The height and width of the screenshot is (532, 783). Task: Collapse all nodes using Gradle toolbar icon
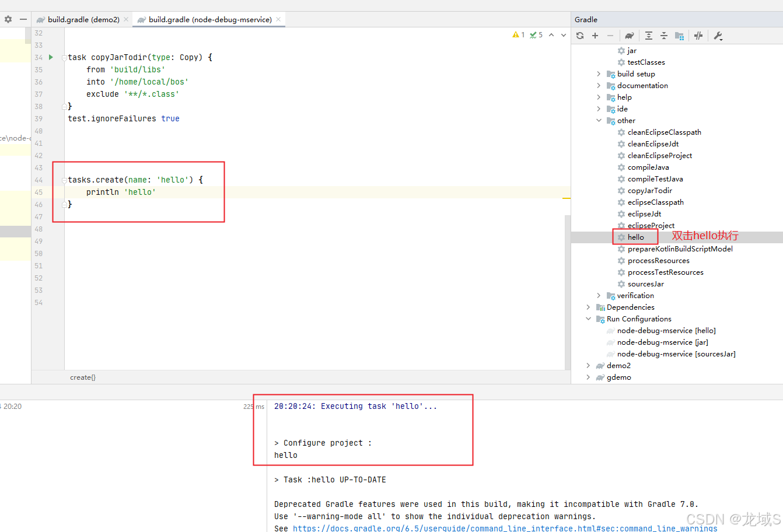tap(663, 36)
